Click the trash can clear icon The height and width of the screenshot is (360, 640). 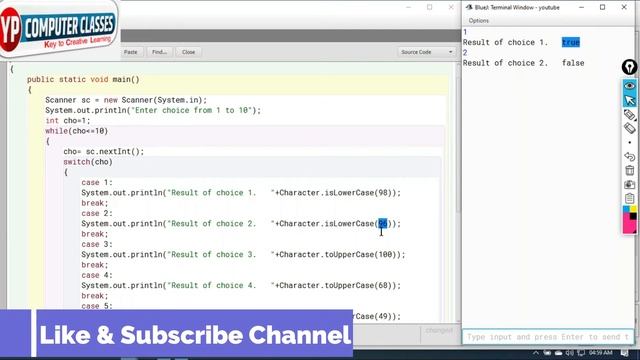[629, 170]
